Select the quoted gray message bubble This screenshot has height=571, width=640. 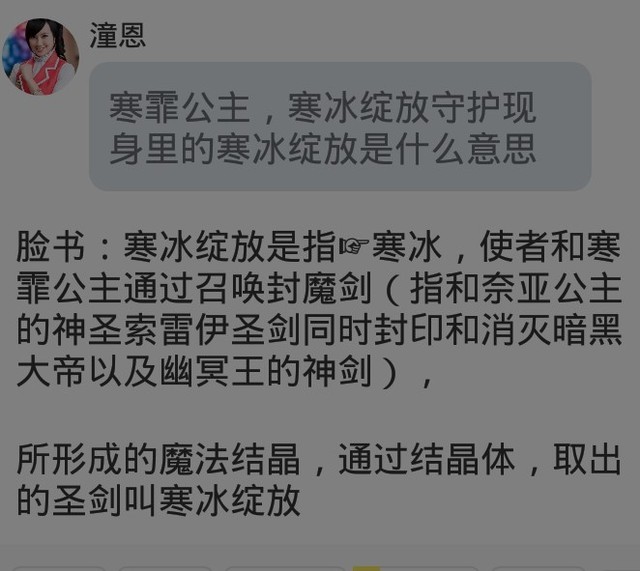tap(340, 126)
